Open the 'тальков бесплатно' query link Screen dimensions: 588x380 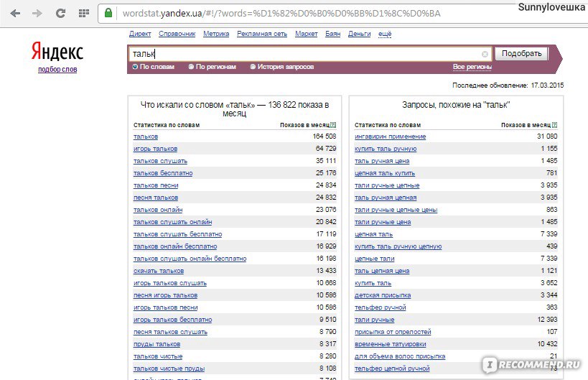(163, 173)
